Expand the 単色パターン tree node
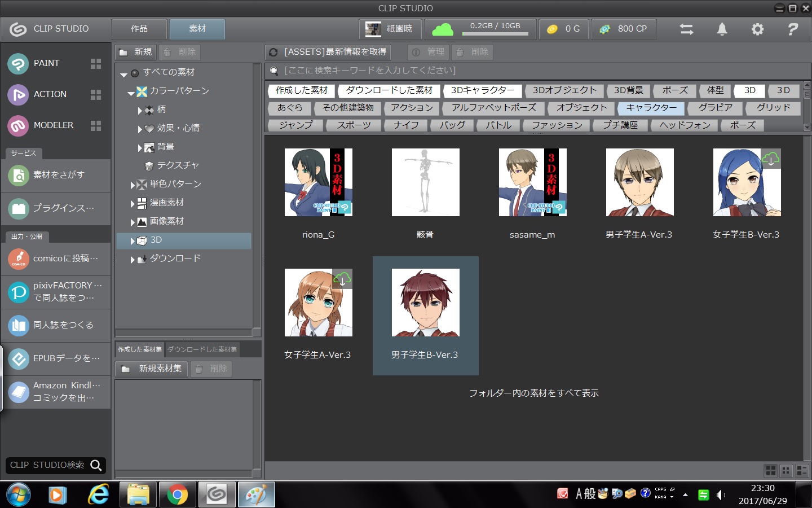This screenshot has height=508, width=812. [x=133, y=185]
